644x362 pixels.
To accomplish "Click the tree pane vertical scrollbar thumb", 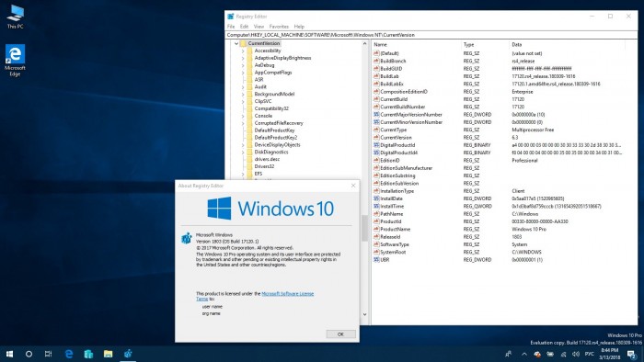I will (364, 228).
